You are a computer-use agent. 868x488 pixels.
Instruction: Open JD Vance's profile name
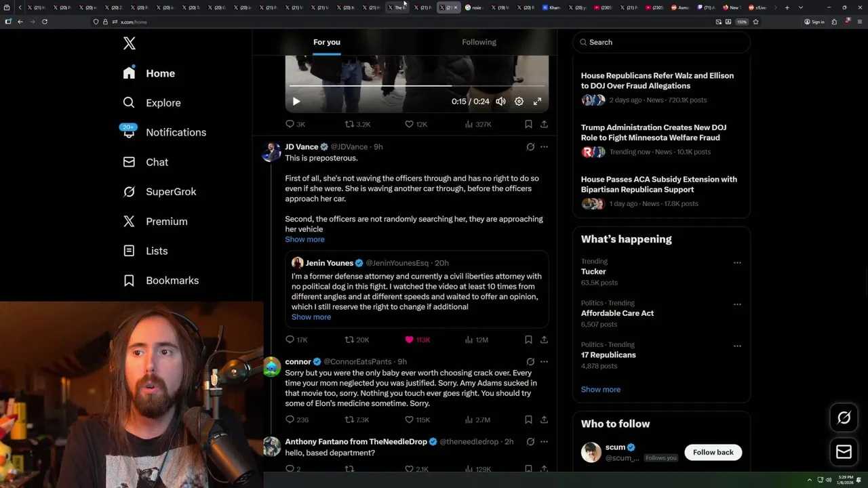[x=302, y=146]
